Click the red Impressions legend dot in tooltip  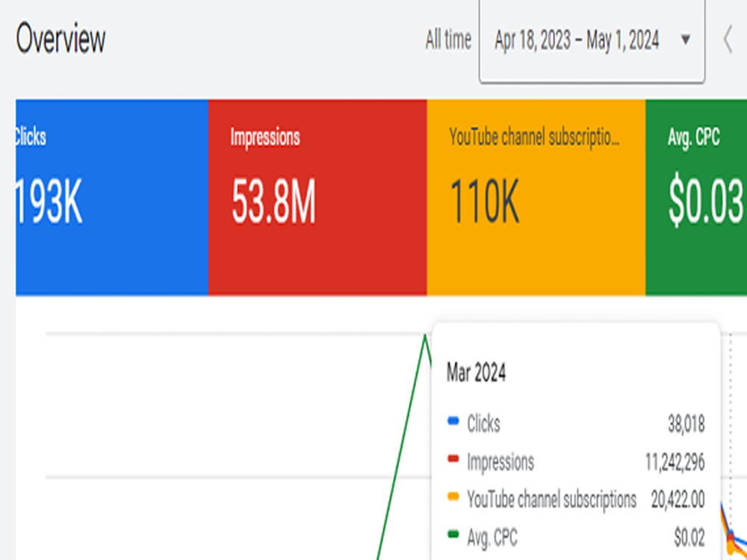(453, 459)
